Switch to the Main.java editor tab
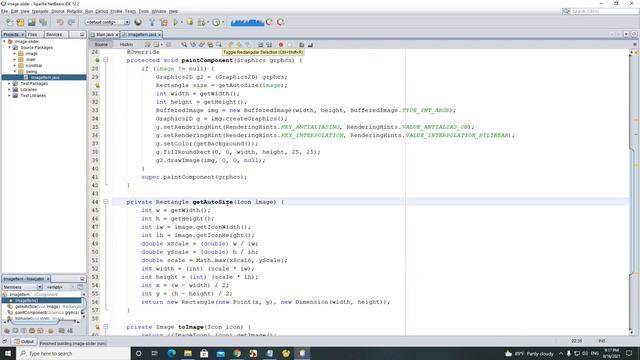The height and width of the screenshot is (360, 640). point(104,35)
